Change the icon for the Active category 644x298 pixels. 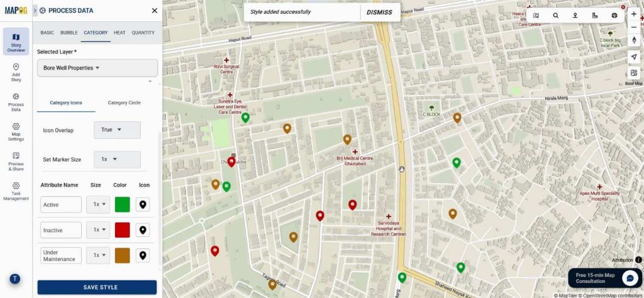click(143, 204)
